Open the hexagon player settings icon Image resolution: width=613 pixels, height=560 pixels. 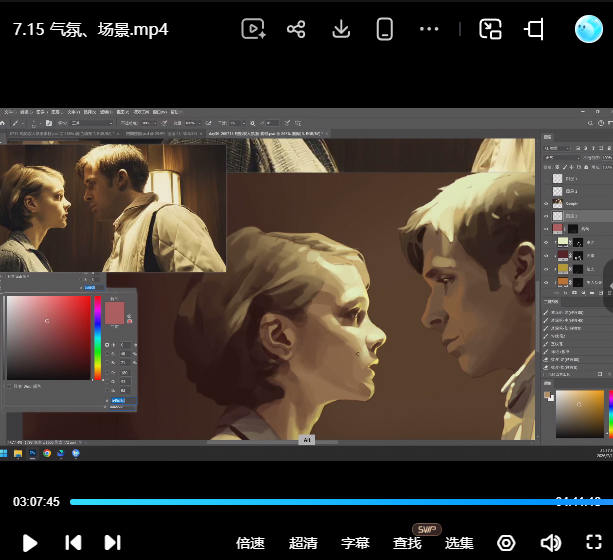coord(506,543)
